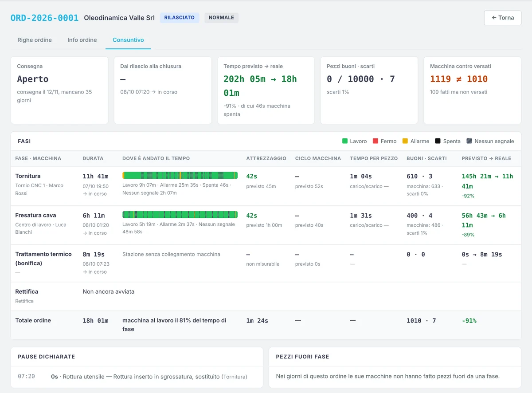Image resolution: width=532 pixels, height=393 pixels.
Task: Switch to the Righe ordine tab
Action: (x=35, y=40)
